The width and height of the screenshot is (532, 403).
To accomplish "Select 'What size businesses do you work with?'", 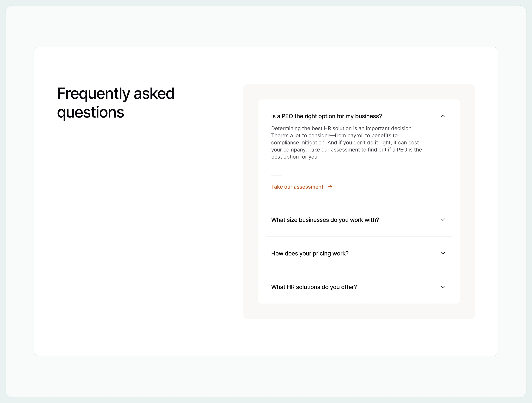I will point(325,220).
